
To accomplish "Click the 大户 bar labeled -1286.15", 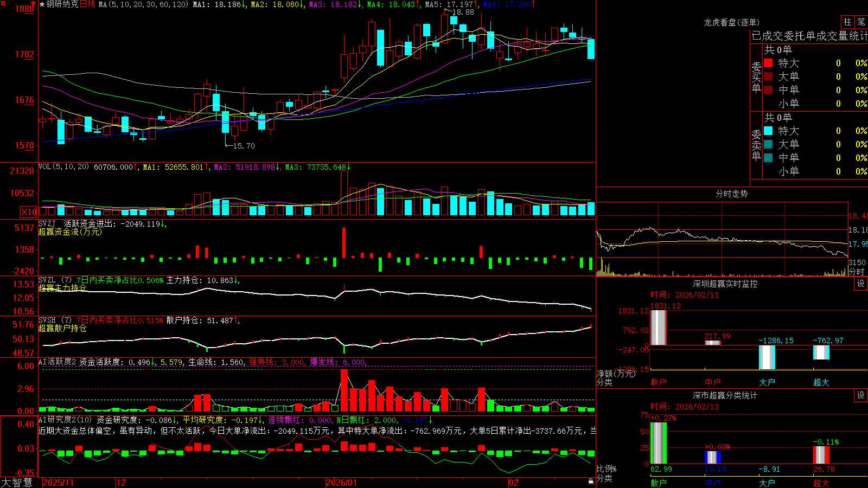I will 767,357.
